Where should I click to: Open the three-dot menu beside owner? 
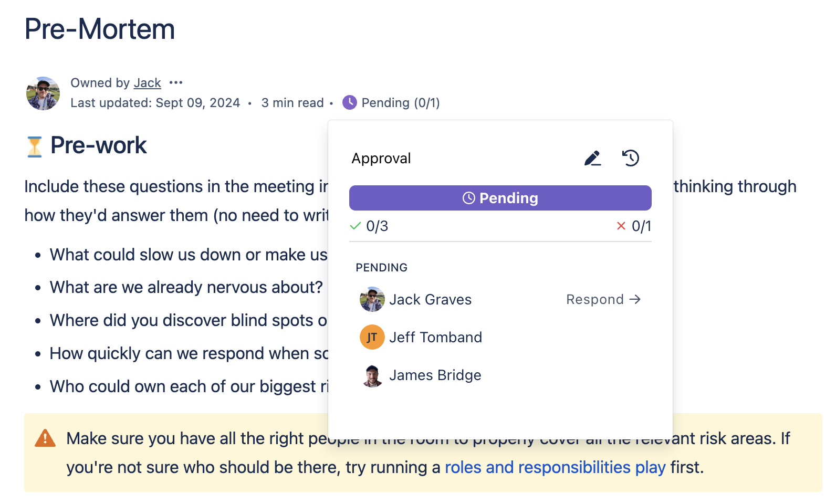[176, 83]
